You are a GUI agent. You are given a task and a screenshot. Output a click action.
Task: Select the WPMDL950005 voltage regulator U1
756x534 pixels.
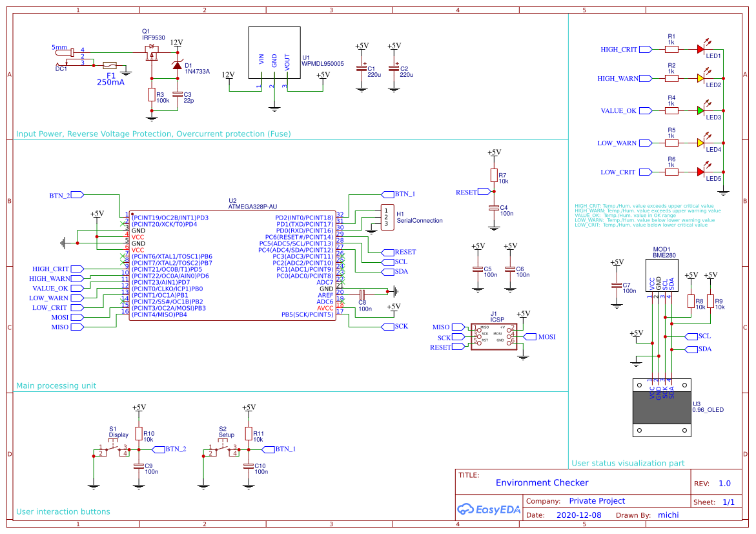pyautogui.click(x=273, y=52)
